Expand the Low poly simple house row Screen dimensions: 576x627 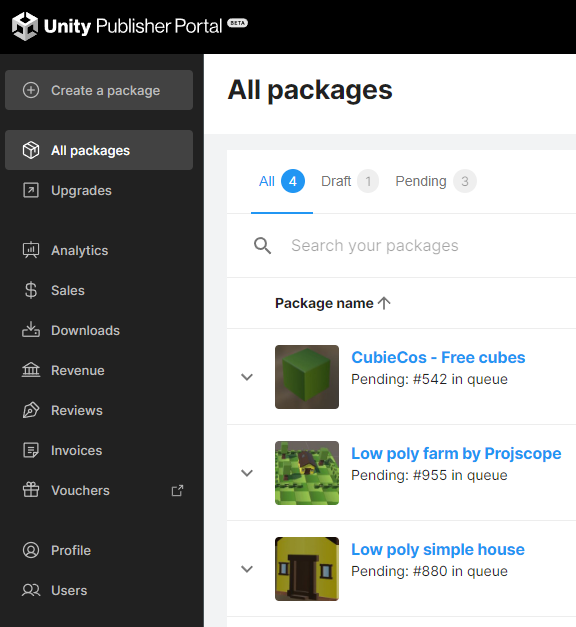[247, 569]
